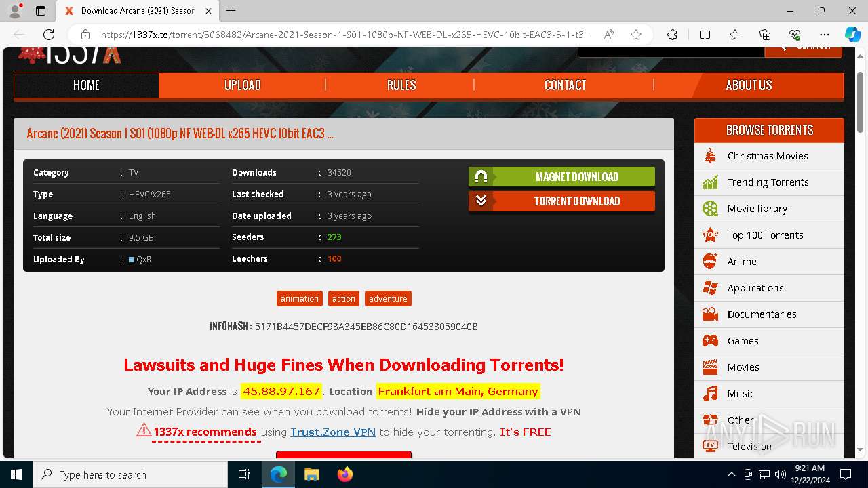Click the MAGNET DOWNLOAD button
868x488 pixels.
click(561, 177)
